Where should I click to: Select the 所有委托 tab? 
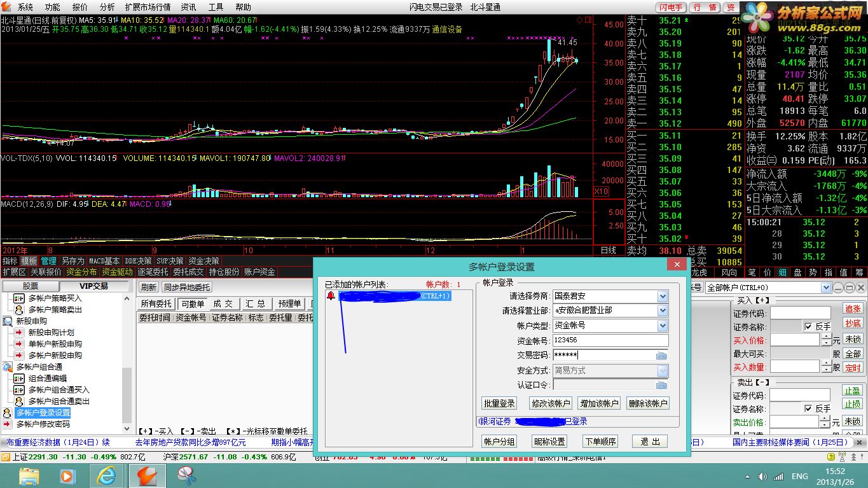pyautogui.click(x=156, y=304)
